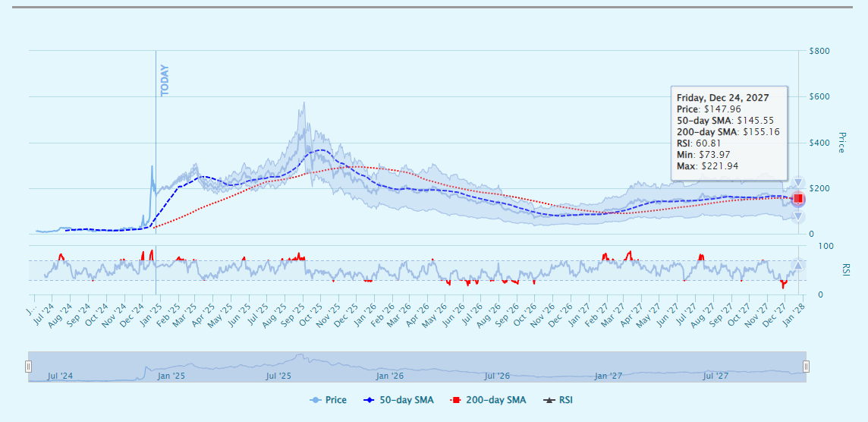The height and width of the screenshot is (422, 868).
Task: Click the RSI up-triangle point marker
Action: pyautogui.click(x=798, y=265)
